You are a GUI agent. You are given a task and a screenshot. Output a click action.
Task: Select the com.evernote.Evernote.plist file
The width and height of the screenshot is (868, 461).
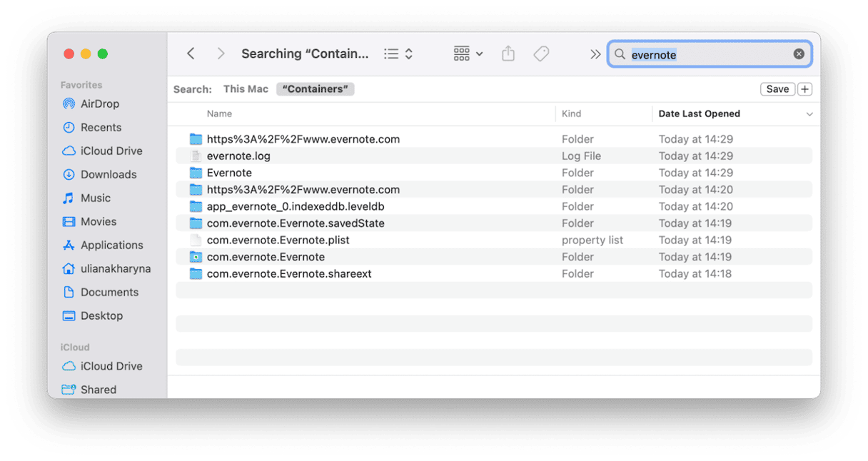tap(278, 240)
